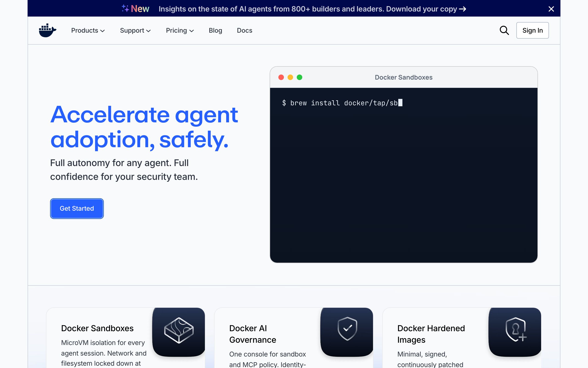Click the Minimal, signed description text
This screenshot has height=368, width=588.
click(x=430, y=359)
